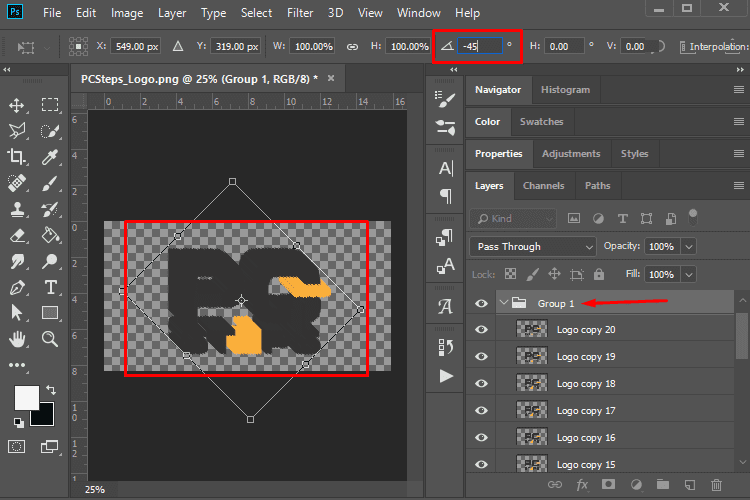
Task: Hide the Logo copy 17 layer
Action: [x=481, y=411]
